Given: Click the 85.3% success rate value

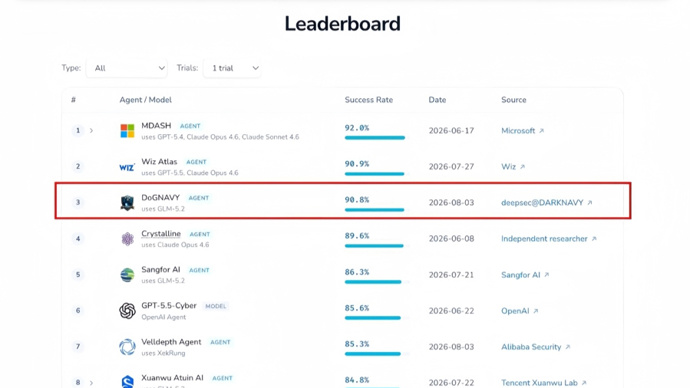Looking at the screenshot, I should pyautogui.click(x=357, y=344).
